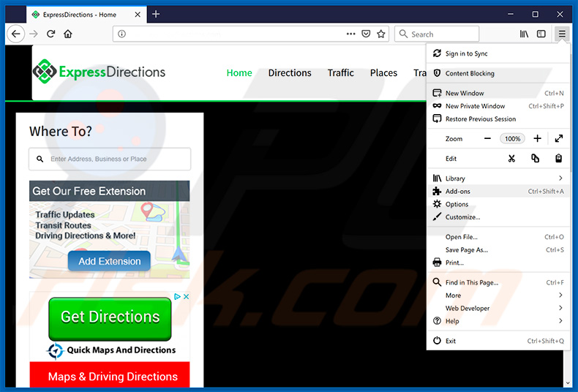
Task: Open Places nav link
Action: tap(383, 73)
